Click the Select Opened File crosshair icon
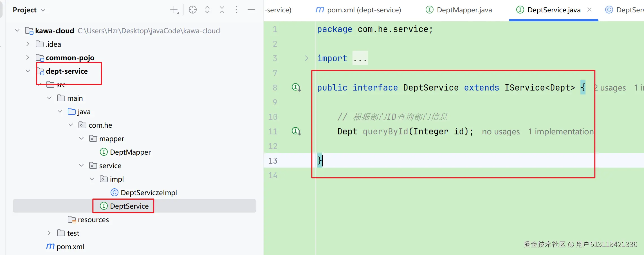Screen dimensions: 644x255 pyautogui.click(x=193, y=10)
